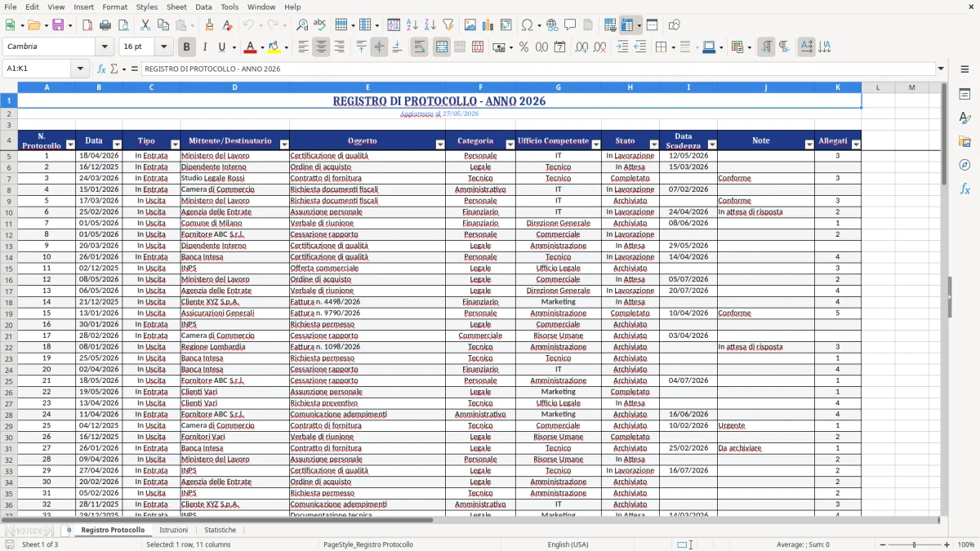Image resolution: width=980 pixels, height=551 pixels.
Task: Open the Format menu
Action: point(114,7)
